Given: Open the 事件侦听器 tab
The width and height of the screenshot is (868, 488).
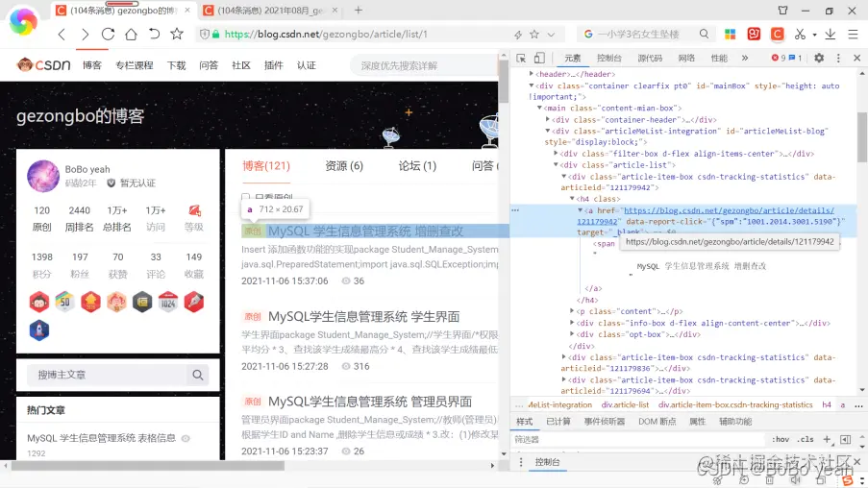Looking at the screenshot, I should coord(604,422).
